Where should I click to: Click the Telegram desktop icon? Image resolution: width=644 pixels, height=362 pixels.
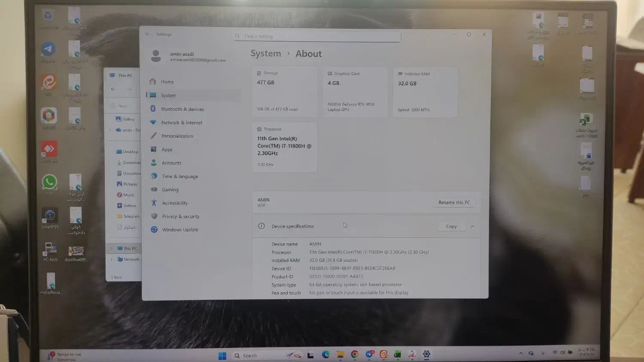coord(49,50)
